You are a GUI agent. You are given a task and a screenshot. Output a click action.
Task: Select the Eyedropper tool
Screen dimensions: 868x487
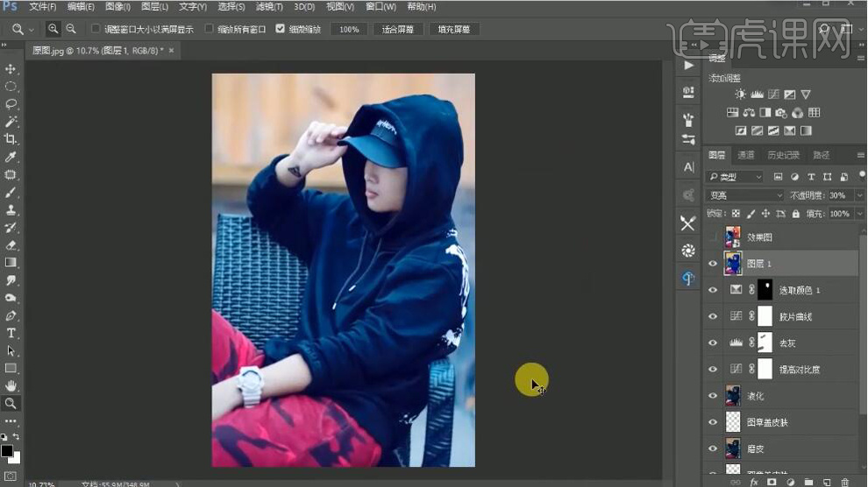11,157
